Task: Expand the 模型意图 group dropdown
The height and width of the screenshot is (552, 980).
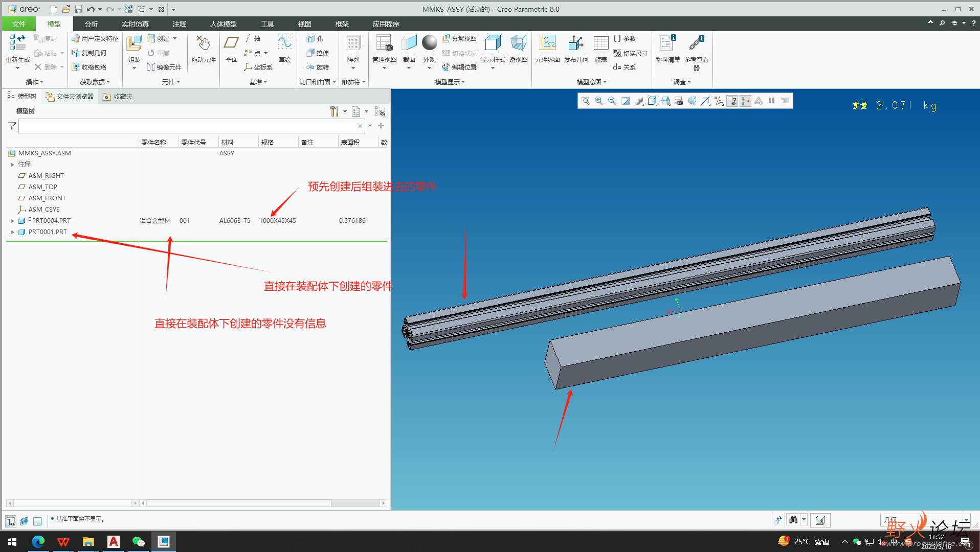Action: [x=592, y=82]
